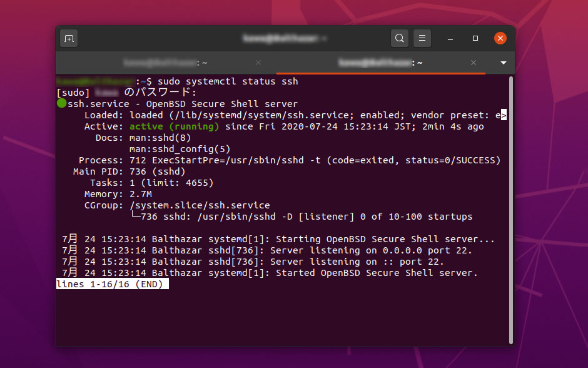This screenshot has width=588, height=368.
Task: Close the first terminal tab
Action: (258, 63)
